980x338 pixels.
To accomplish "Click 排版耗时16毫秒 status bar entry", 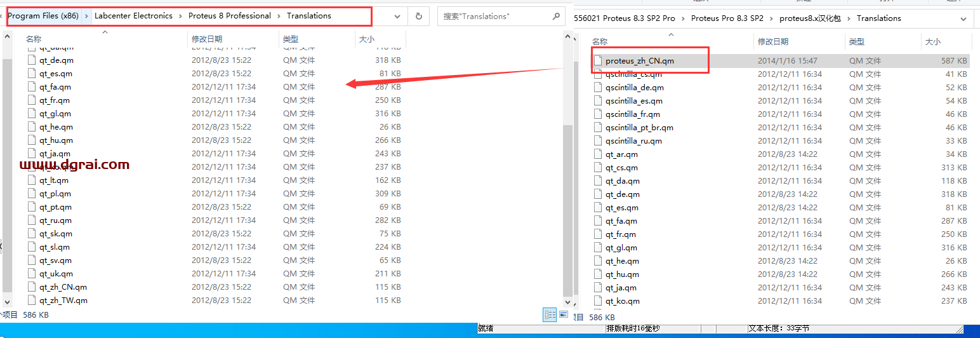I will click(x=633, y=328).
